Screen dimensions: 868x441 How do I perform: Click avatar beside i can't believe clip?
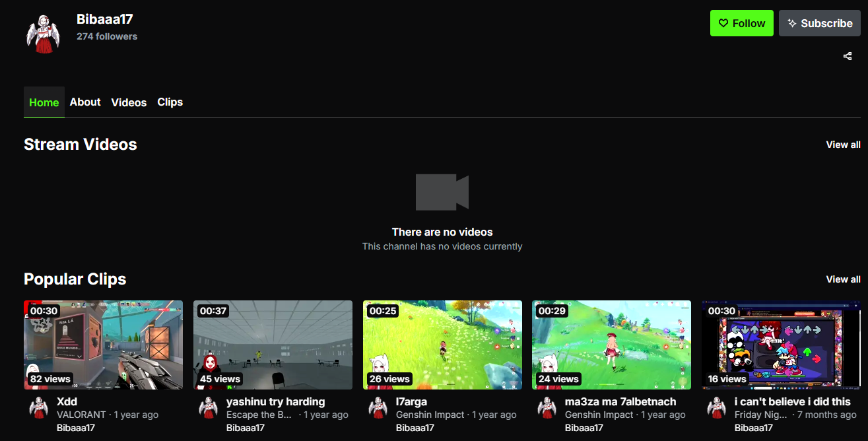click(717, 408)
